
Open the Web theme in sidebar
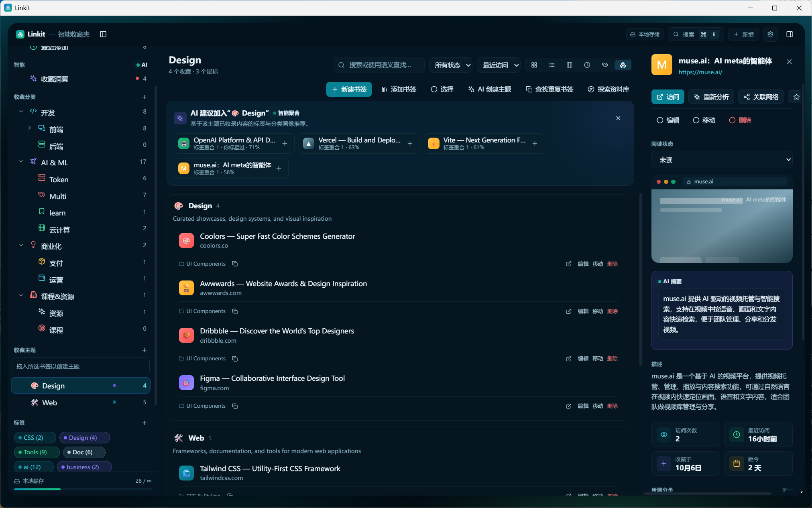pos(81,402)
